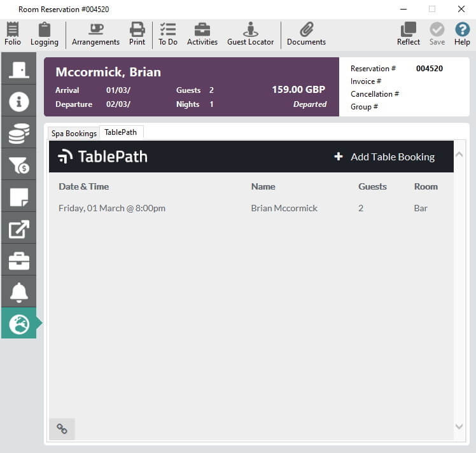Click the Departure date 02/03/
Screen dimensions: 476x453
[118, 104]
